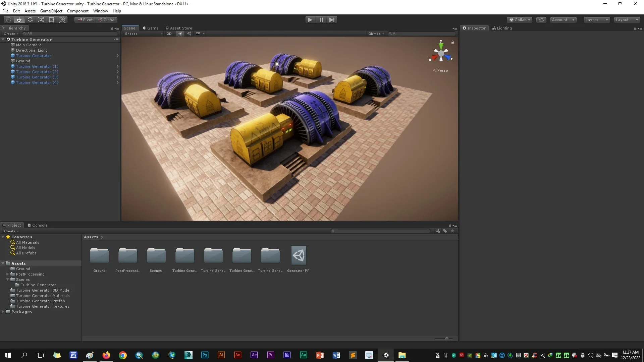Viewport: 644px width, 362px height.
Task: Switch to the Game tab
Action: coord(152,28)
